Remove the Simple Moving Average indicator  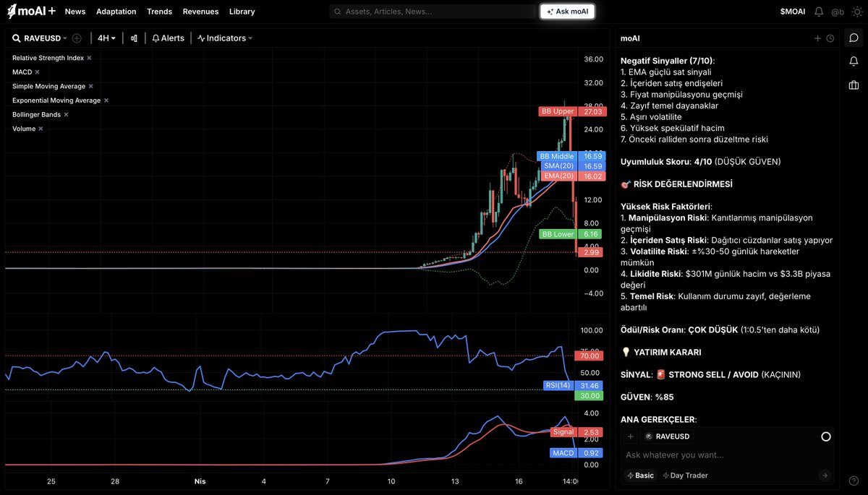pyautogui.click(x=91, y=87)
